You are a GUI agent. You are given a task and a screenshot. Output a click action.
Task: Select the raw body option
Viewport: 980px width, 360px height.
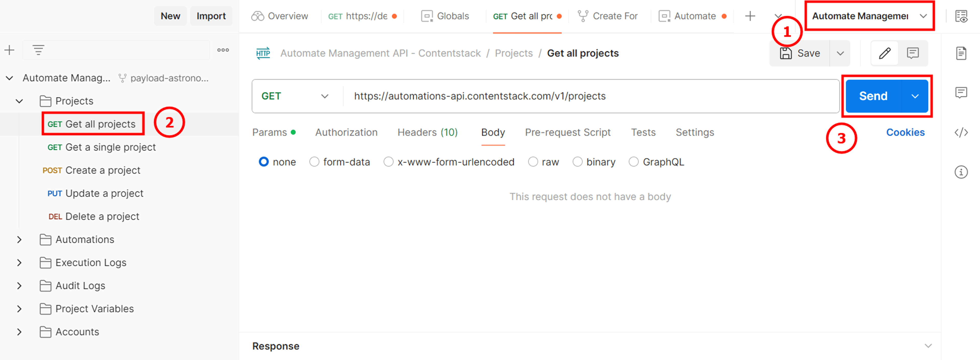coord(533,162)
